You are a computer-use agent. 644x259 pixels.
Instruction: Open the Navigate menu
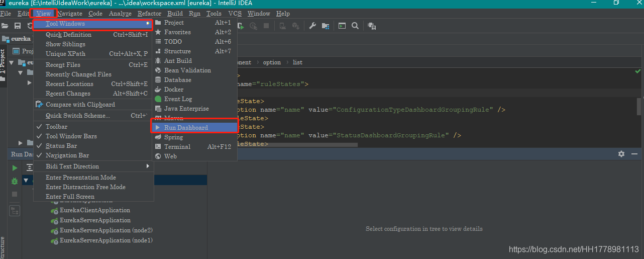coord(70,14)
